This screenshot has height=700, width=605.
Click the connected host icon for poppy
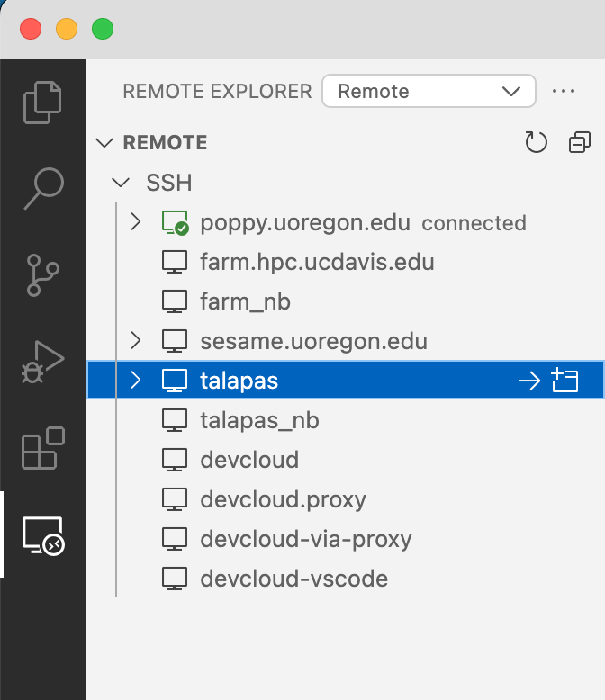point(175,222)
